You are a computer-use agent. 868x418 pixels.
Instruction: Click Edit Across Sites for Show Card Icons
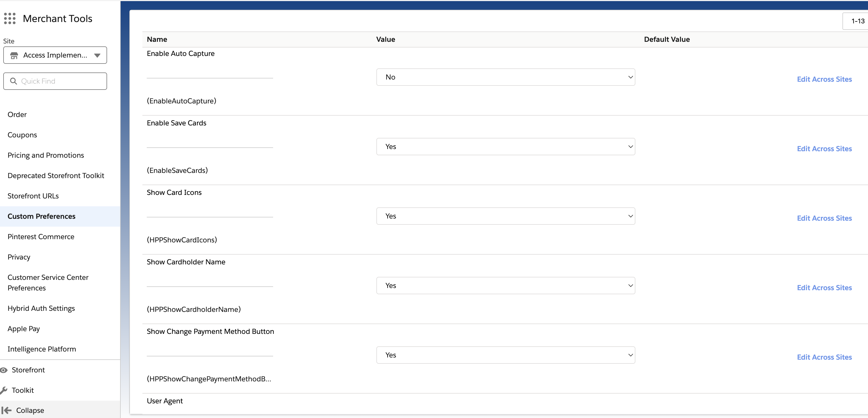pyautogui.click(x=824, y=218)
